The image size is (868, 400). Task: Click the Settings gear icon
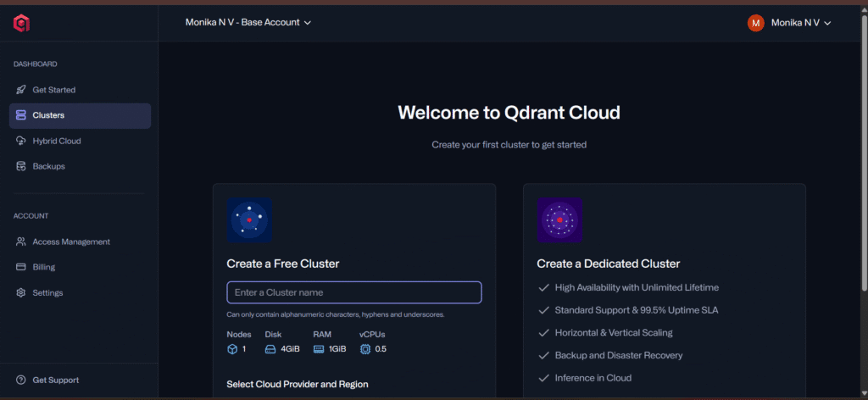coord(21,293)
